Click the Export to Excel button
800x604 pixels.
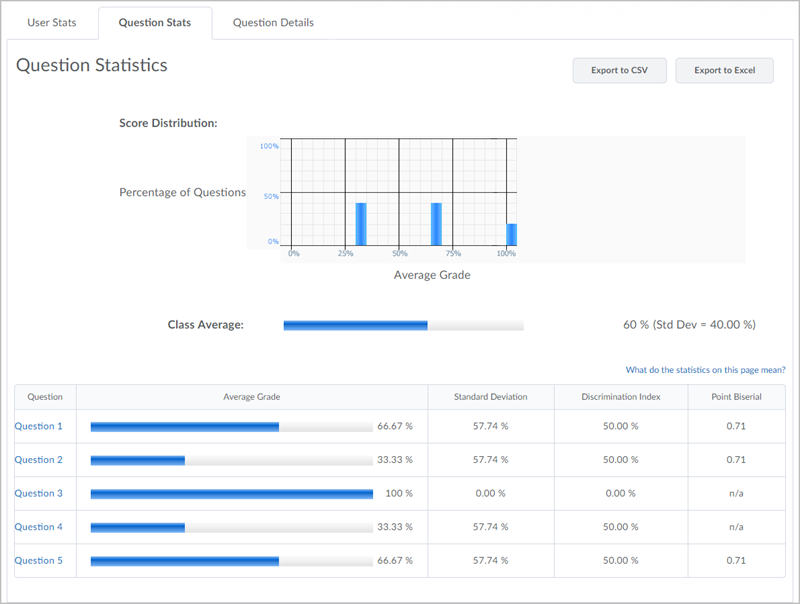coord(724,70)
